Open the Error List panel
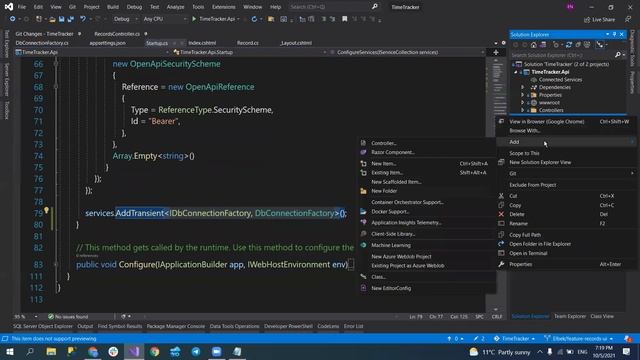Screen dimensions: 640x360 (353, 327)
